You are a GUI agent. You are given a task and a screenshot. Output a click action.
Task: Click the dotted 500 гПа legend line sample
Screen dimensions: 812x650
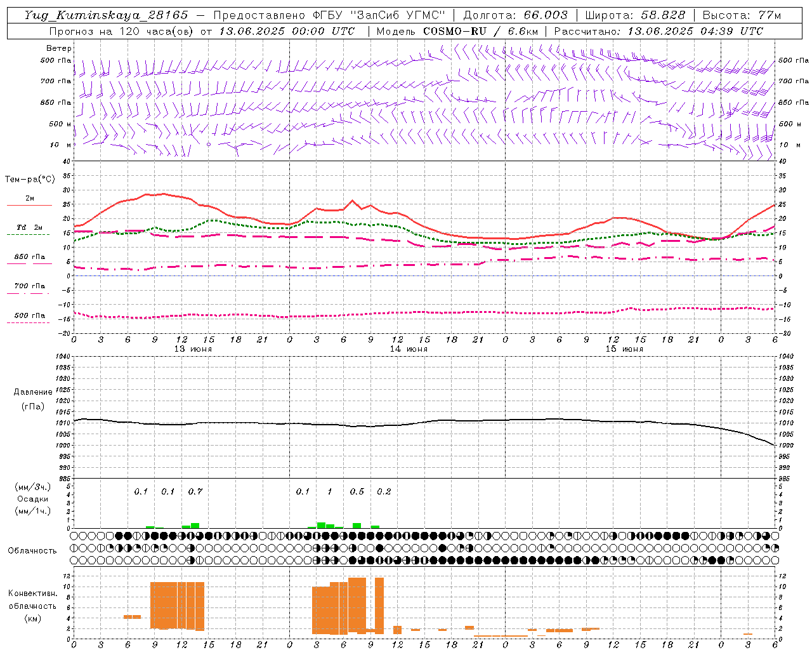click(x=29, y=322)
